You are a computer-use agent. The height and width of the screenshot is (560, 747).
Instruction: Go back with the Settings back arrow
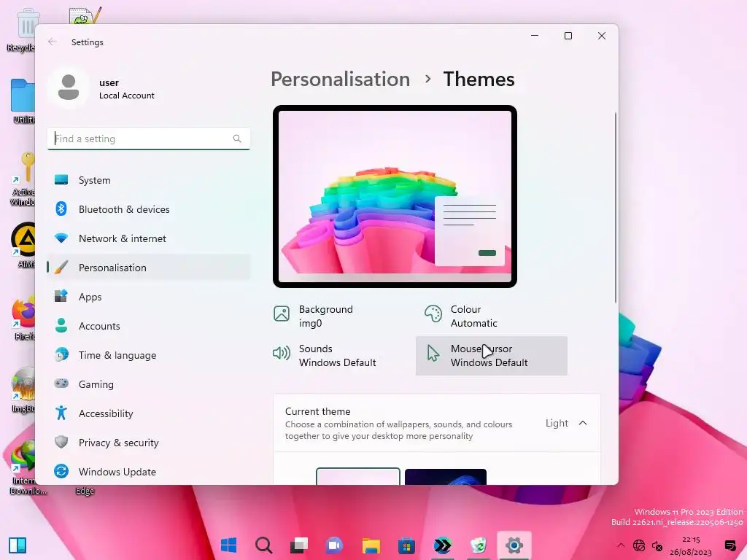point(53,42)
